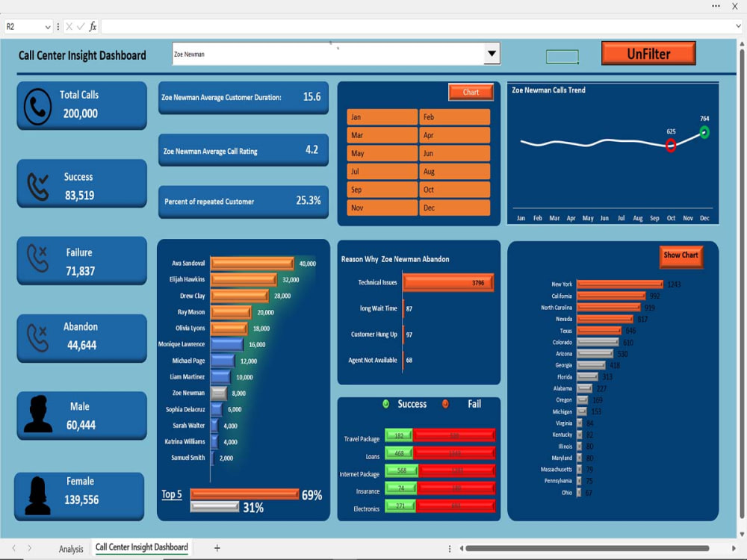
Task: Click the selected green-outlined cell
Action: tap(562, 57)
